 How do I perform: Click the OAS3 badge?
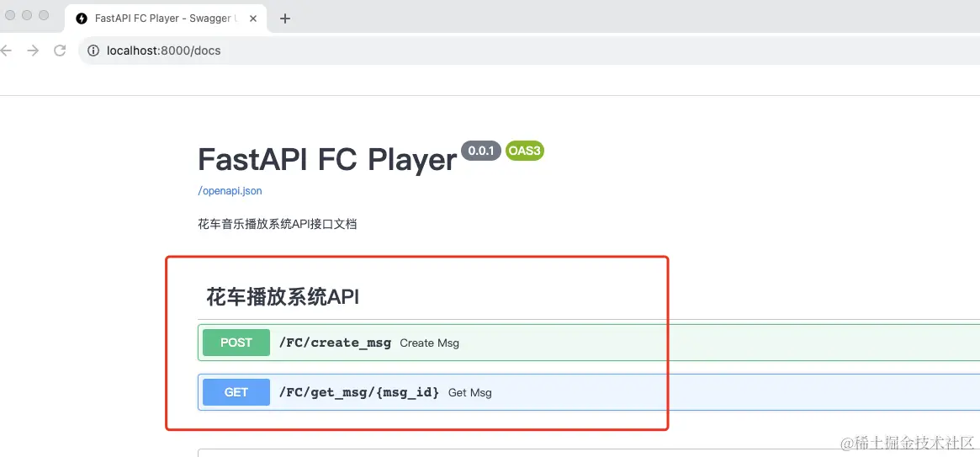pyautogui.click(x=524, y=151)
